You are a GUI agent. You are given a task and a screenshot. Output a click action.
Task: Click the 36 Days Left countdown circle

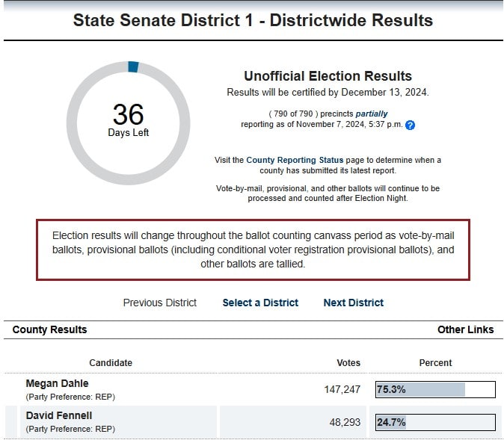pyautogui.click(x=129, y=123)
